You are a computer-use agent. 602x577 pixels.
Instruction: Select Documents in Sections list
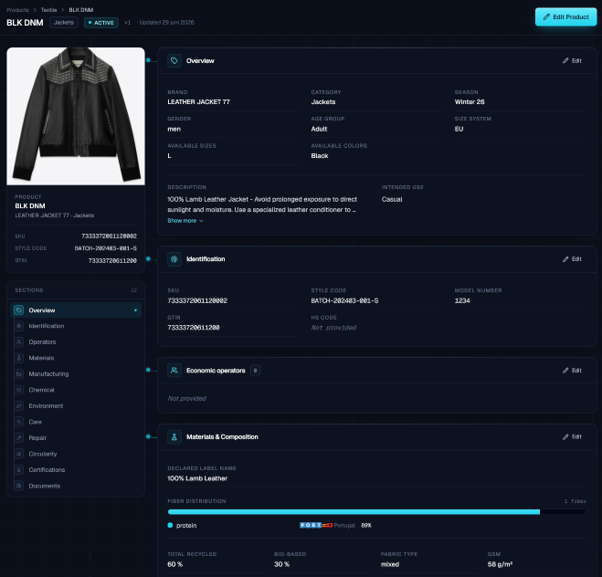76,486
